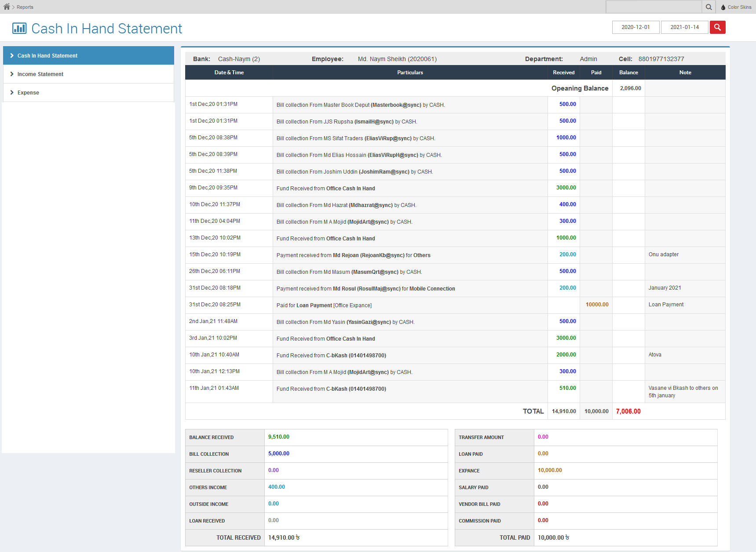756x552 pixels.
Task: Click the start date field 2020-12-01
Action: click(635, 27)
